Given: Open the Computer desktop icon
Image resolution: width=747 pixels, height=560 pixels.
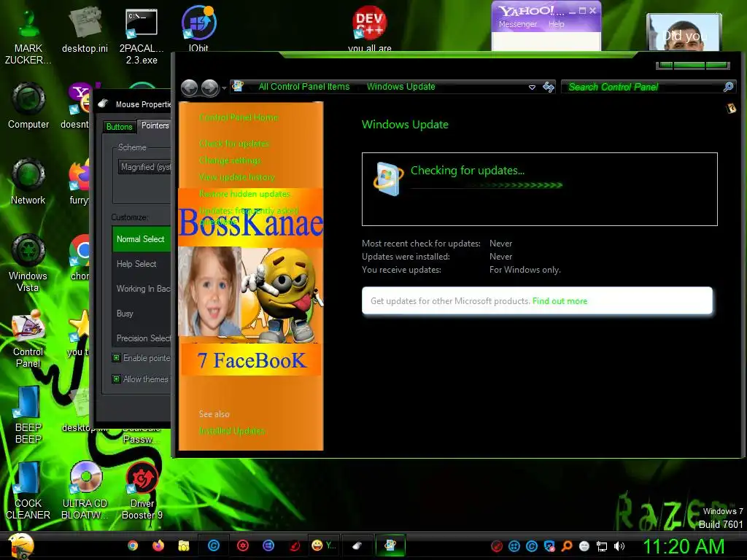Looking at the screenshot, I should [x=28, y=106].
